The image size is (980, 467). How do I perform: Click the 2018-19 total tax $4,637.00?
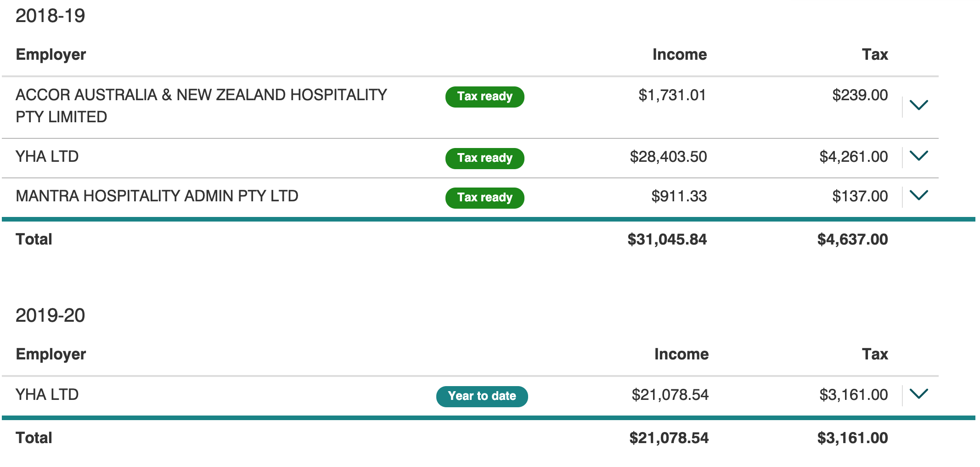point(853,239)
